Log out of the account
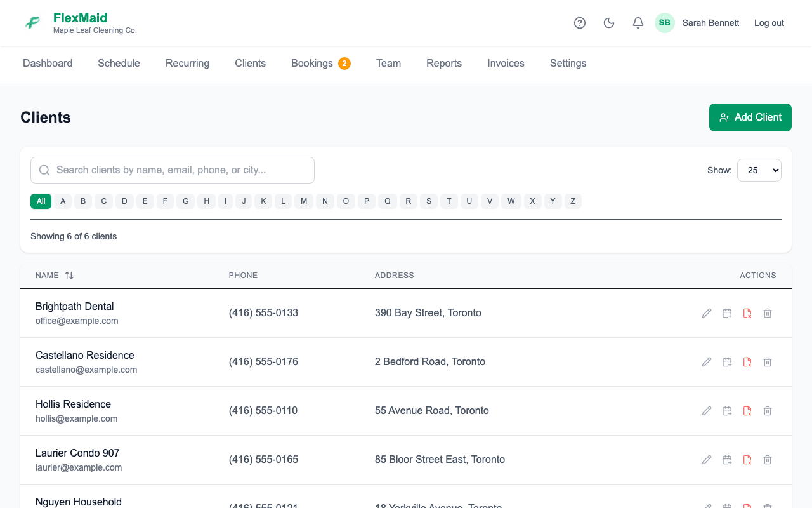The height and width of the screenshot is (508, 812). click(769, 23)
